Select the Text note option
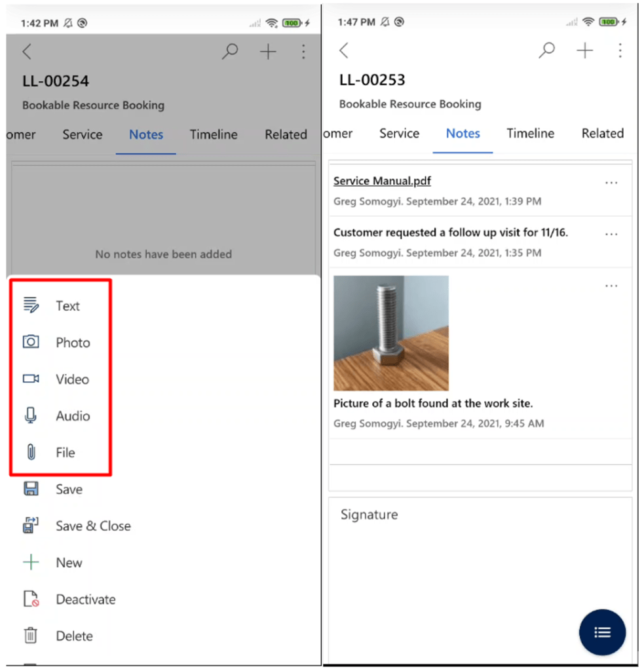The width and height of the screenshot is (644, 671). coord(66,305)
